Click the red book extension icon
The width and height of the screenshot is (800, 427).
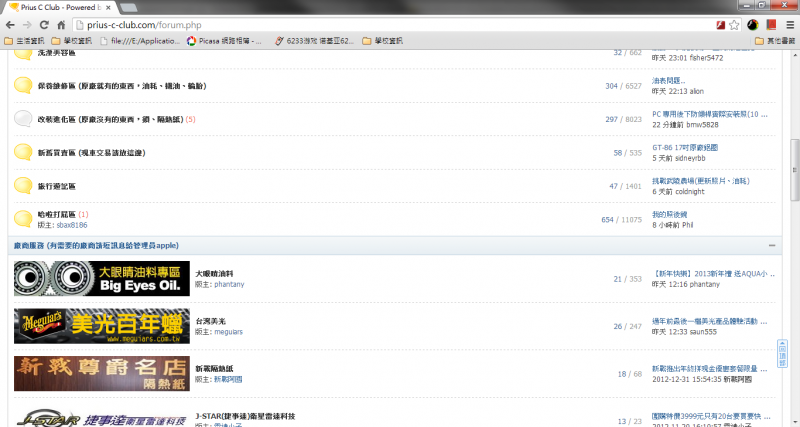point(771,24)
